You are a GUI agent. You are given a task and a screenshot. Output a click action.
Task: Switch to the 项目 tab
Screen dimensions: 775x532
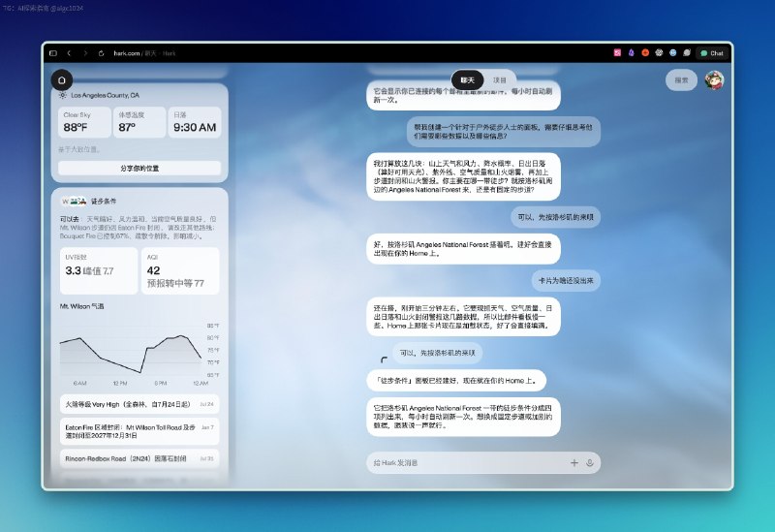click(500, 80)
